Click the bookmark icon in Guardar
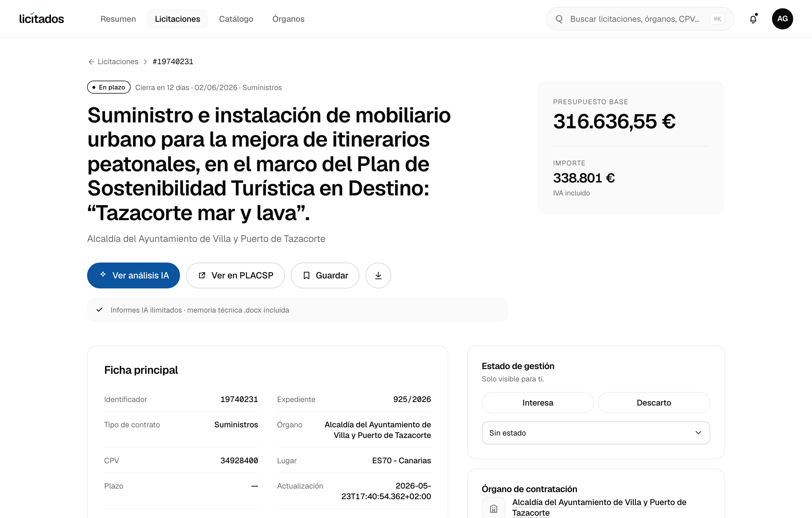812x518 pixels. (307, 275)
